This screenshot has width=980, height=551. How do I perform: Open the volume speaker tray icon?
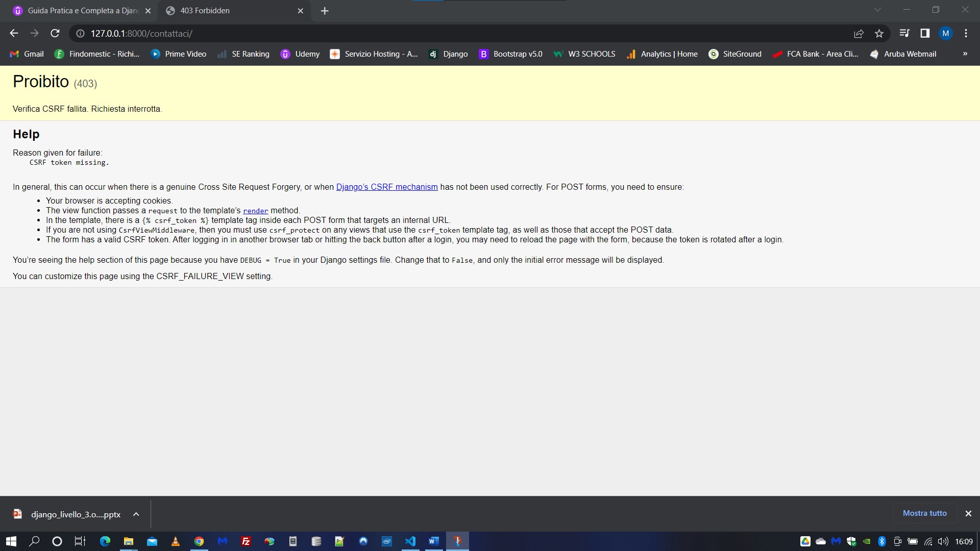pos(943,541)
